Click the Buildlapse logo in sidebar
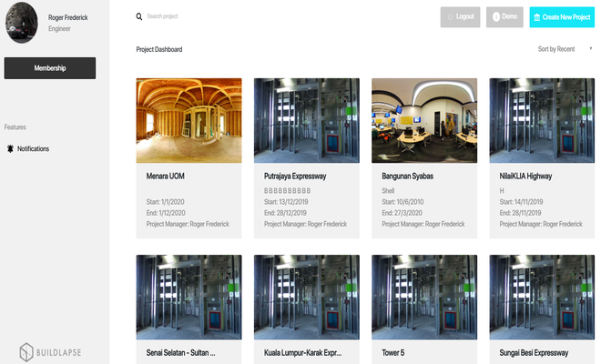601x364 pixels. (54, 351)
